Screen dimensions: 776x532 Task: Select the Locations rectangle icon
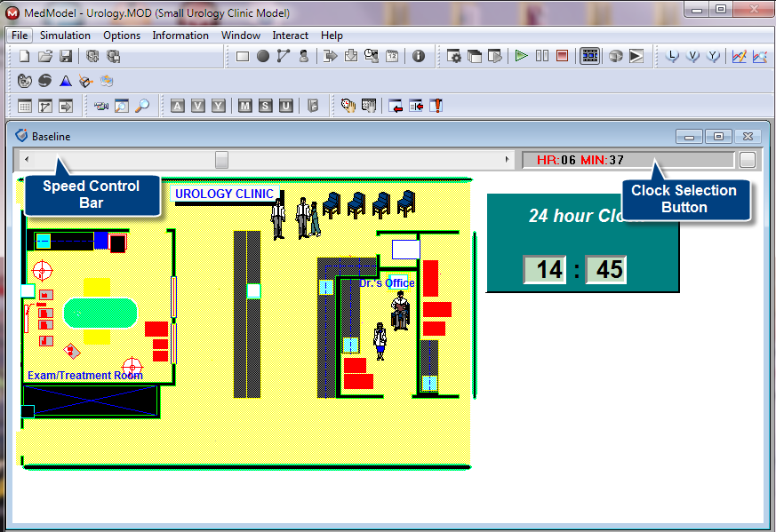coord(243,56)
